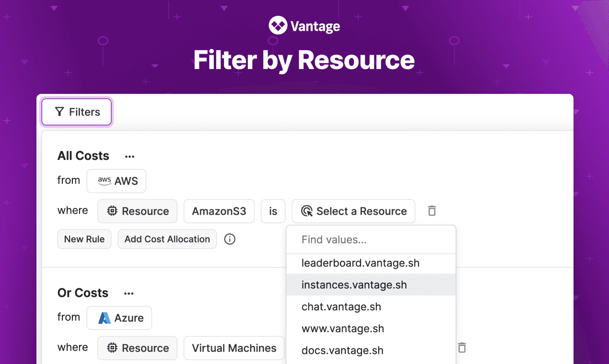Open the AmazonS3 service dropdown
Image resolution: width=609 pixels, height=364 pixels.
219,211
